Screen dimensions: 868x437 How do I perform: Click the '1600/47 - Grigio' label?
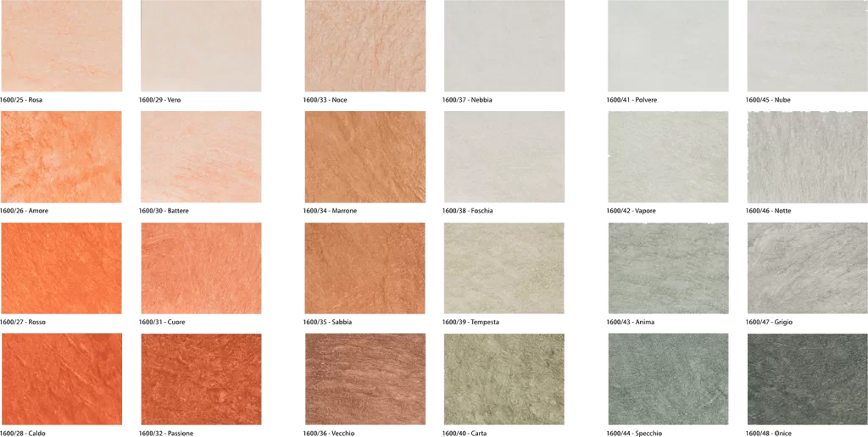769,323
